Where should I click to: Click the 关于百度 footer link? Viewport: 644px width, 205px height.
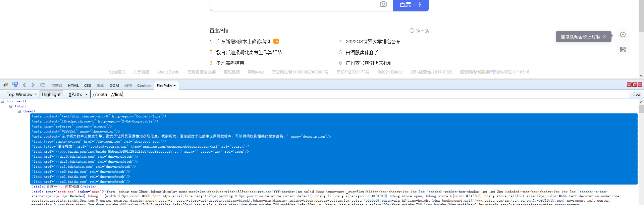pyautogui.click(x=141, y=72)
